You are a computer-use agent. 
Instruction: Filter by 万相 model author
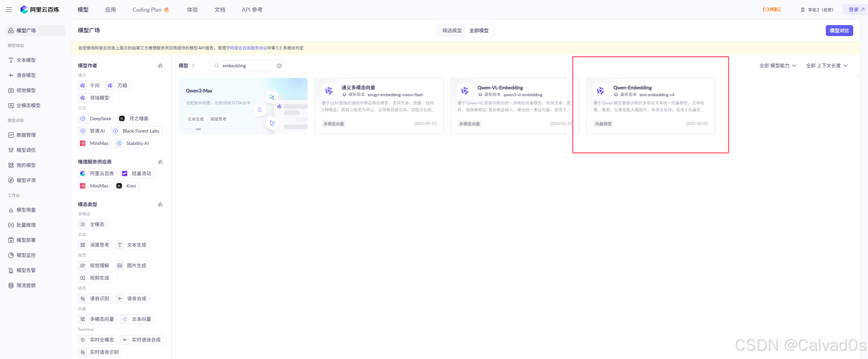point(118,86)
